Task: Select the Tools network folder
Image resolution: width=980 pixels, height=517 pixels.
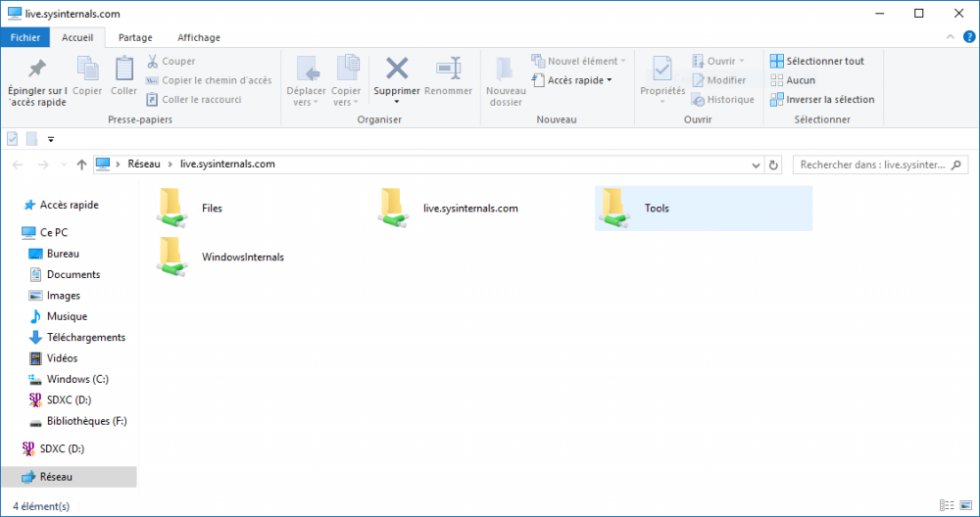Action: pyautogui.click(x=703, y=208)
